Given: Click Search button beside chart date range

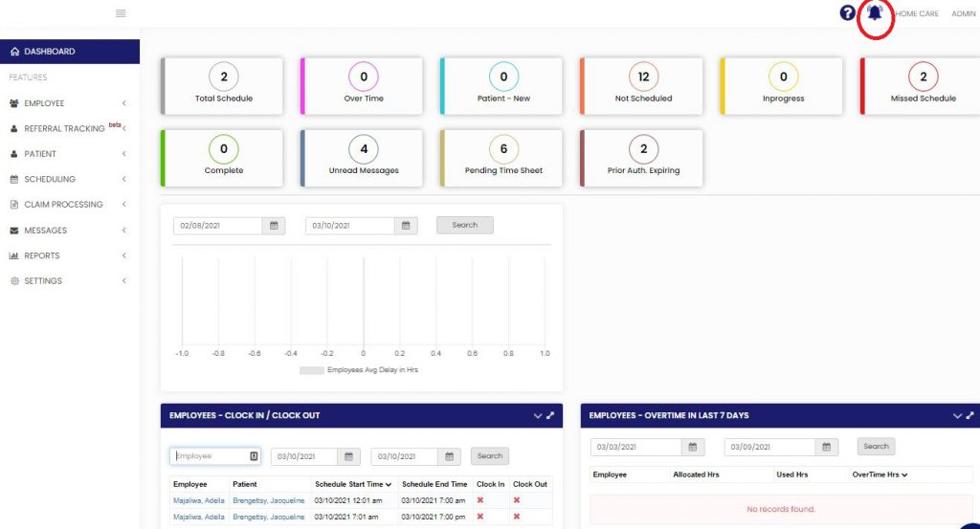Looking at the screenshot, I should (464, 226).
